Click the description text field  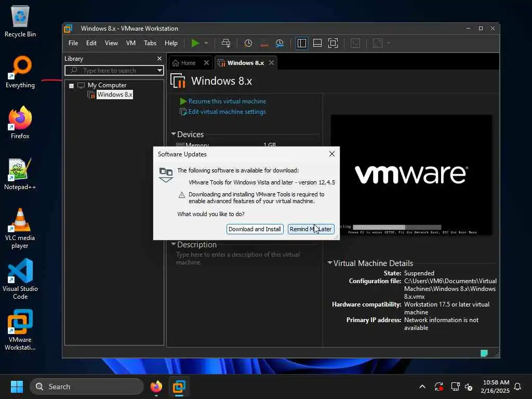pyautogui.click(x=238, y=258)
